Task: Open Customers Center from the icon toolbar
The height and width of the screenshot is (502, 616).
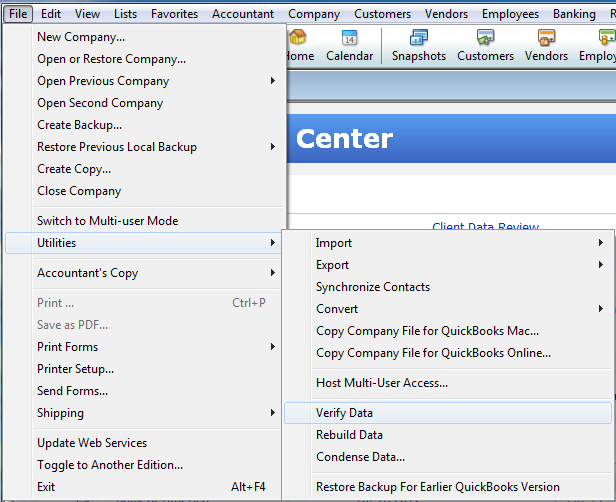Action: pos(485,46)
